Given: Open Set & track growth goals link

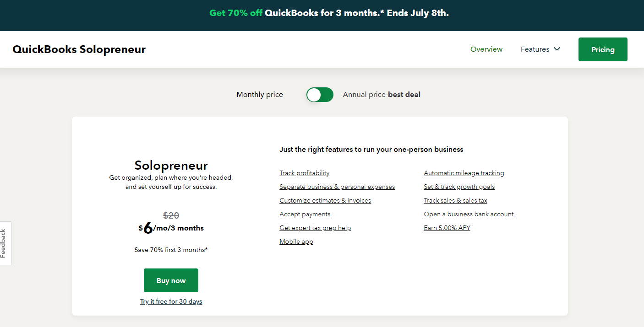Looking at the screenshot, I should [459, 187].
